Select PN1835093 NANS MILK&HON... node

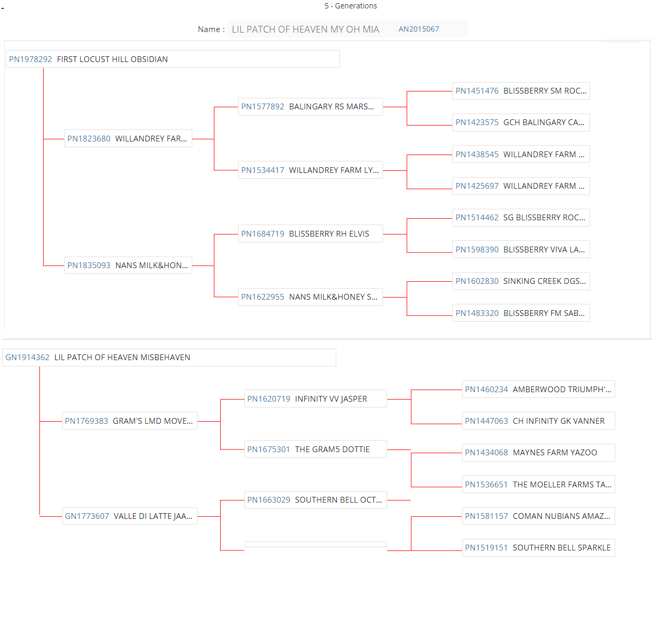(128, 266)
